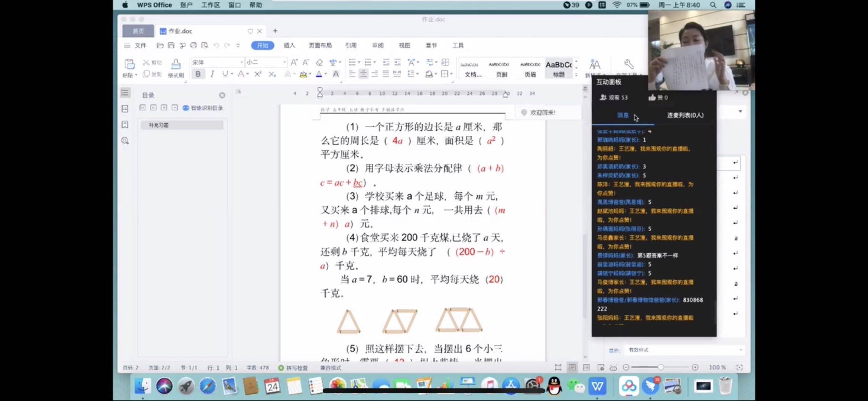This screenshot has height=401, width=868.
Task: Open the font name 宋体 dropdown
Action: 241,62
